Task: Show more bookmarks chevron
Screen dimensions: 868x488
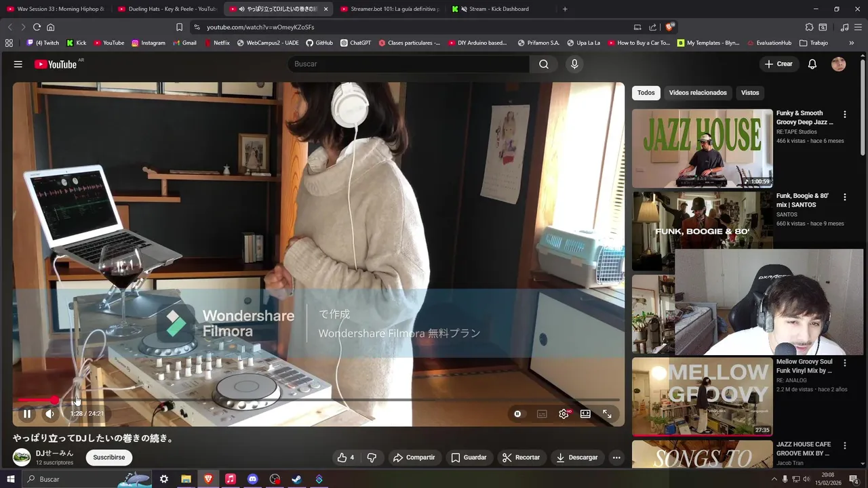Action: [x=852, y=43]
